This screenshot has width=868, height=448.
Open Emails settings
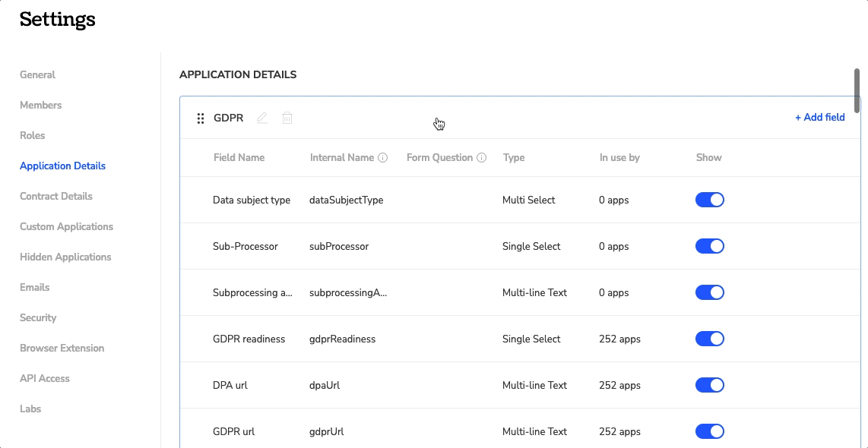click(x=35, y=288)
